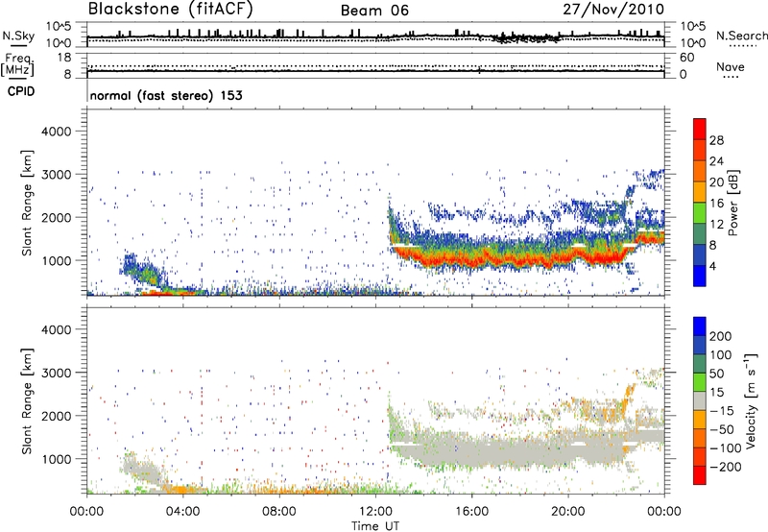
Task: Click the 'Nave' legend label
Action: 731,66
